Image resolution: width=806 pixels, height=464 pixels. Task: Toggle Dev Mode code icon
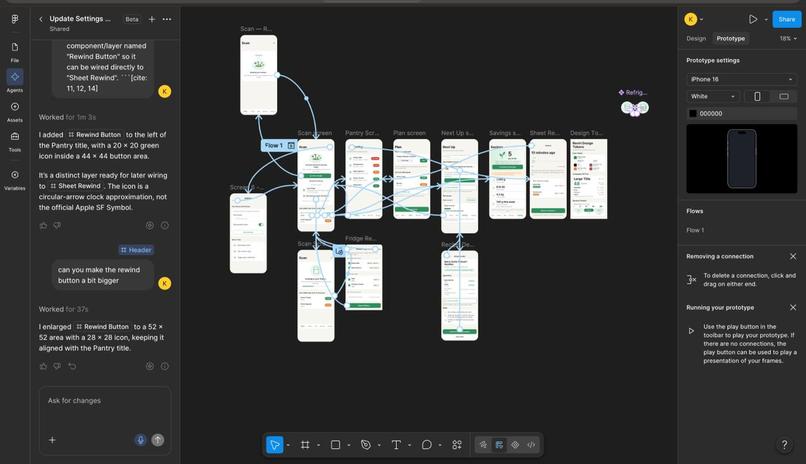coord(531,444)
